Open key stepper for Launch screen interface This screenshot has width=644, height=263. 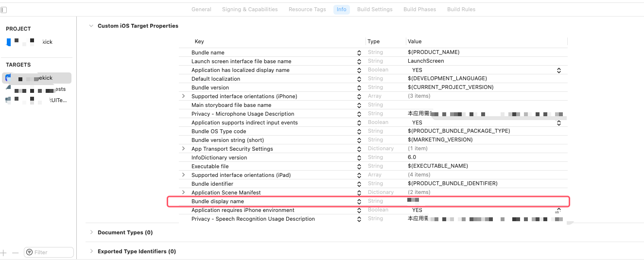click(359, 61)
